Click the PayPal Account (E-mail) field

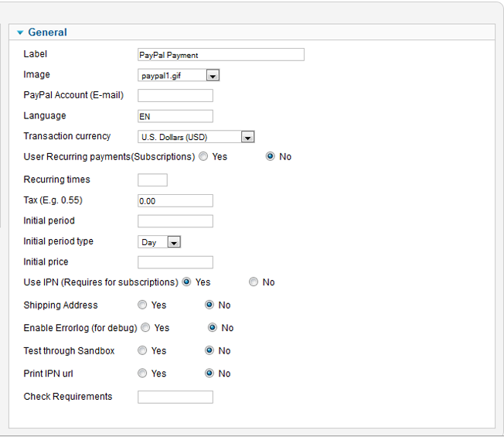175,96
